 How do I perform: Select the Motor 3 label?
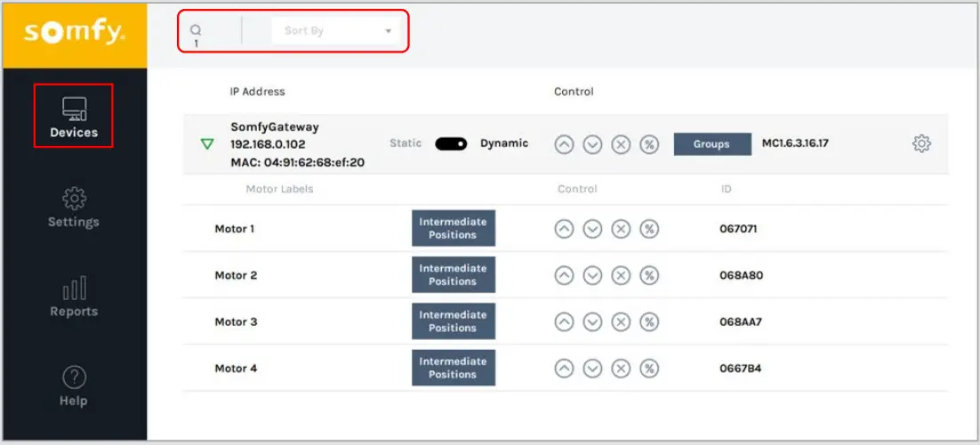pos(236,321)
